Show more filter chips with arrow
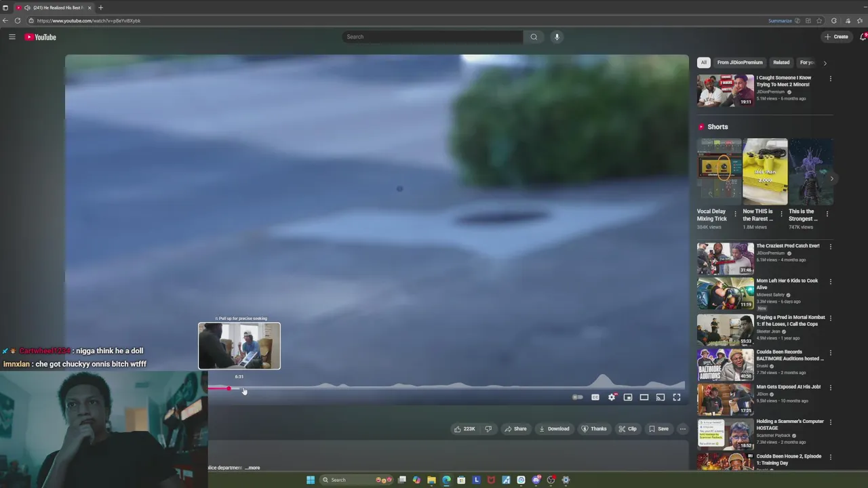This screenshot has height=488, width=868. coord(825,63)
